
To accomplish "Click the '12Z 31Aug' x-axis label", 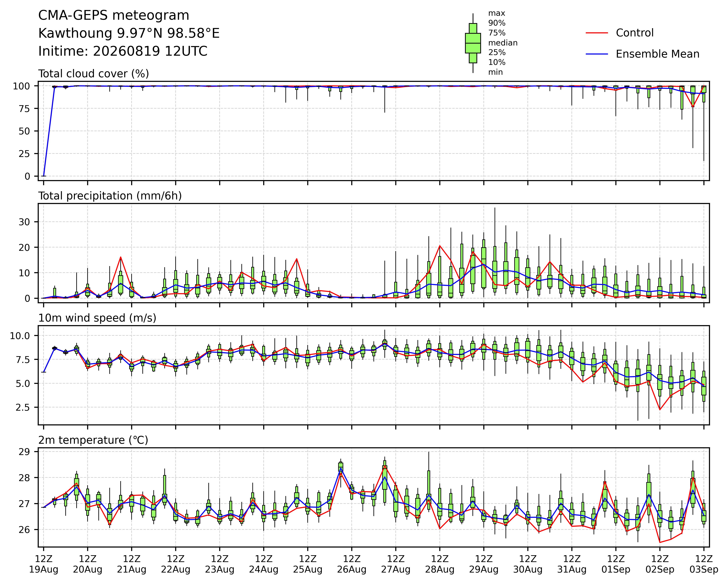I will tap(572, 564).
